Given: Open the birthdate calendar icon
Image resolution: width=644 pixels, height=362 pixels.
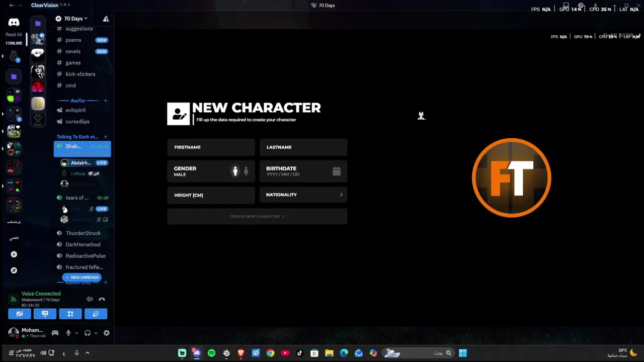Looking at the screenshot, I should click(337, 171).
